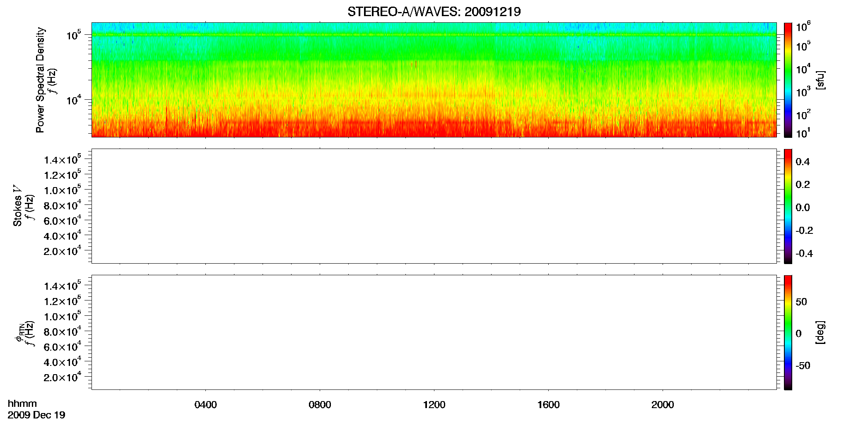
Task: Click the empty Stokes V plot panel
Action: (x=434, y=206)
